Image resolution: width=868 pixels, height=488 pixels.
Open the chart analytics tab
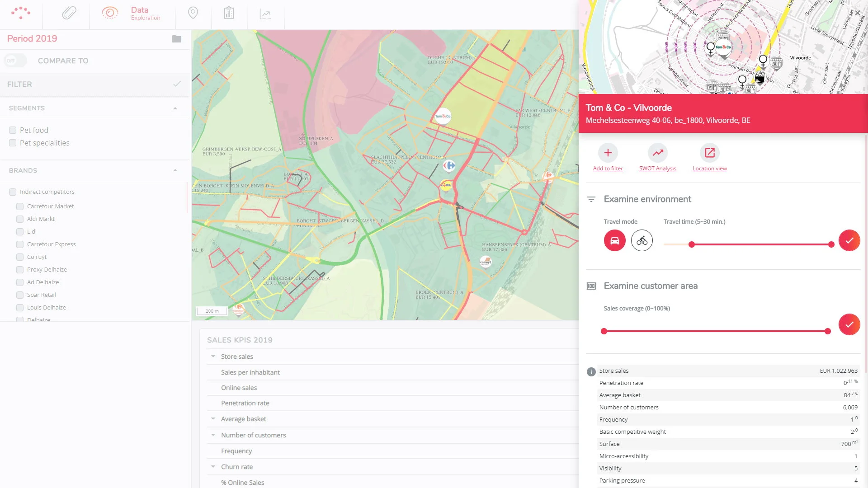click(265, 14)
